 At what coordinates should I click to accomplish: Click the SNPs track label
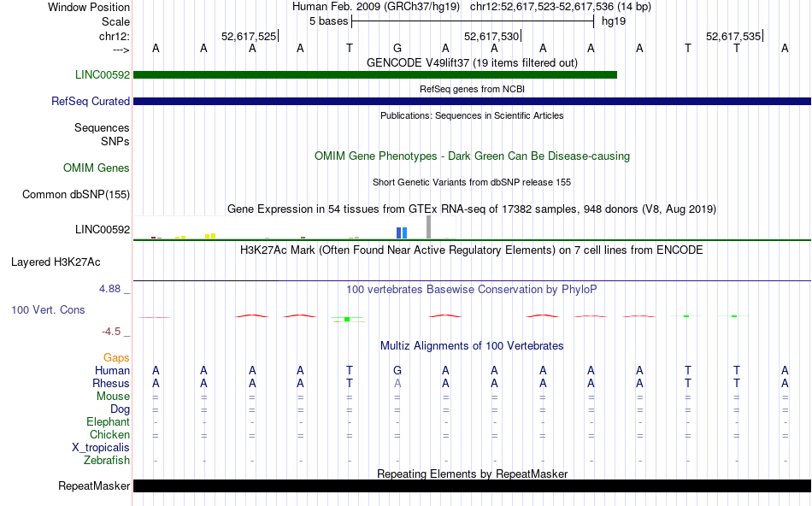pyautogui.click(x=115, y=141)
